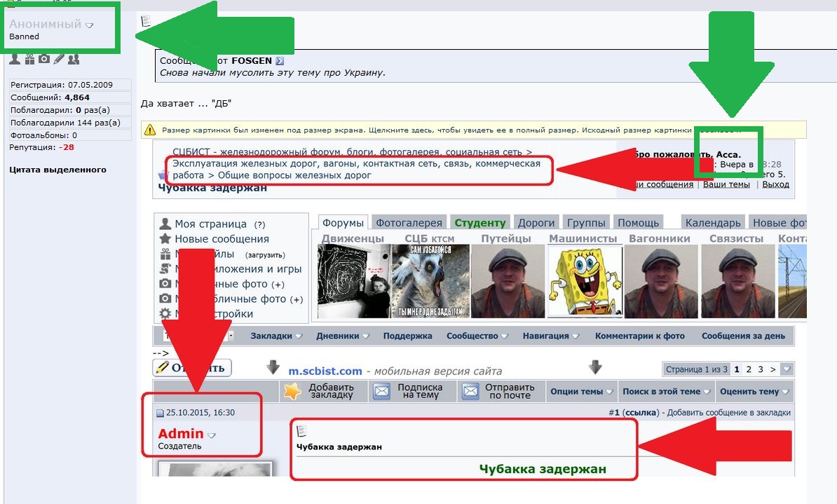Click the arrow icon next to FOSGEN
Image resolution: width=837 pixels, height=504 pixels.
coord(280,61)
